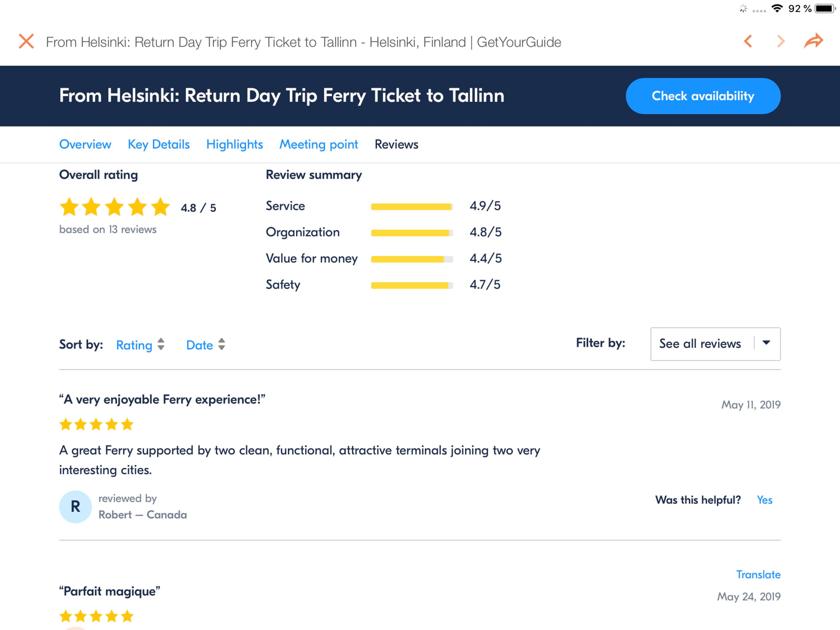The height and width of the screenshot is (630, 840).
Task: Click the overall rating gold stars
Action: tap(115, 207)
